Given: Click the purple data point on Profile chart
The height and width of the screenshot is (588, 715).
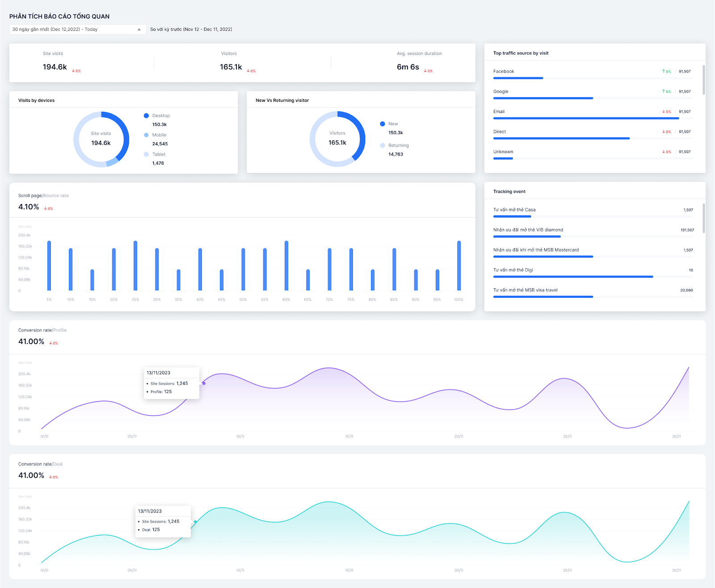Looking at the screenshot, I should pyautogui.click(x=204, y=383).
